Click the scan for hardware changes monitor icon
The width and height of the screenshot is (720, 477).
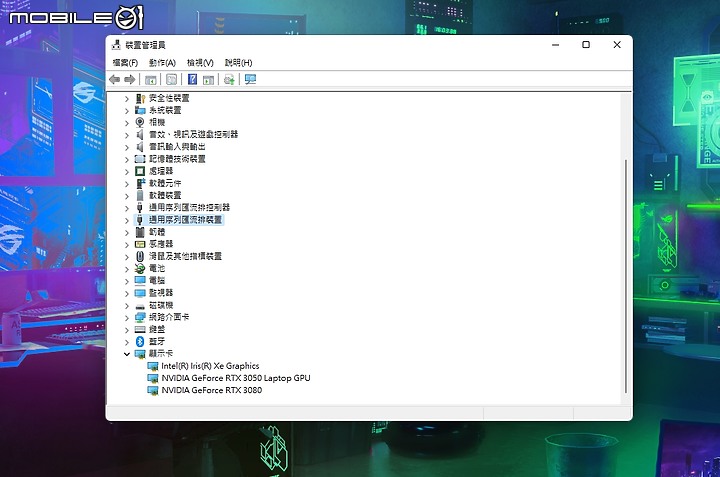250,80
